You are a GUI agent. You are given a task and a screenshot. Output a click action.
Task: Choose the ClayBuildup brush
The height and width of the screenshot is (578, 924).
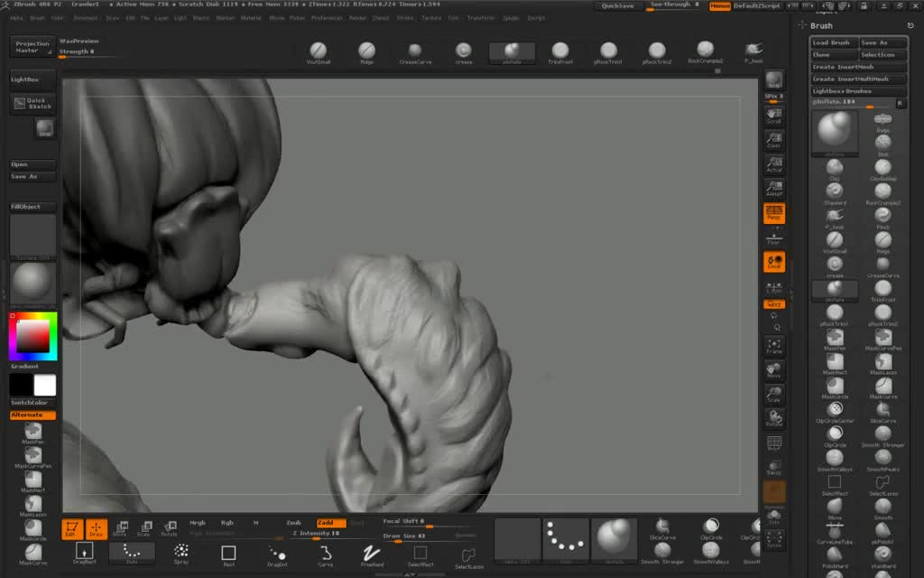(882, 170)
